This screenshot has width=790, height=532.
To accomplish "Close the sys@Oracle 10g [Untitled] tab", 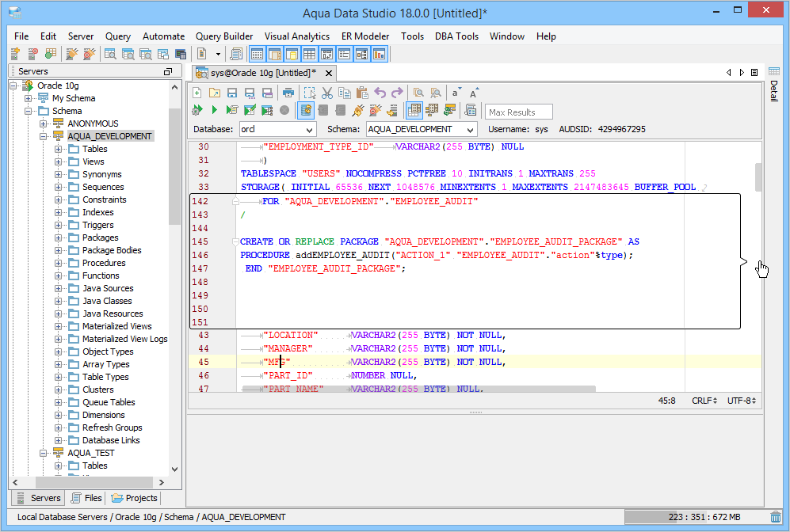I will click(x=329, y=74).
